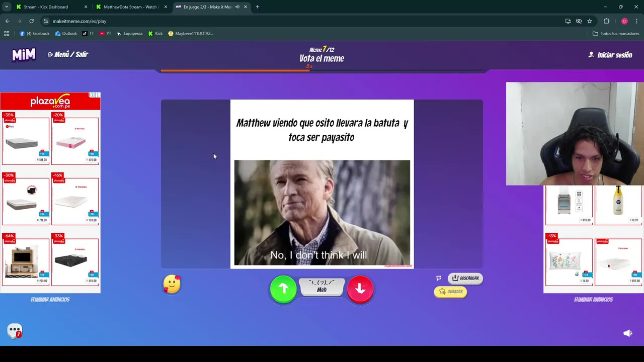Bookmark this page with star
644x362 pixels.
click(590, 21)
